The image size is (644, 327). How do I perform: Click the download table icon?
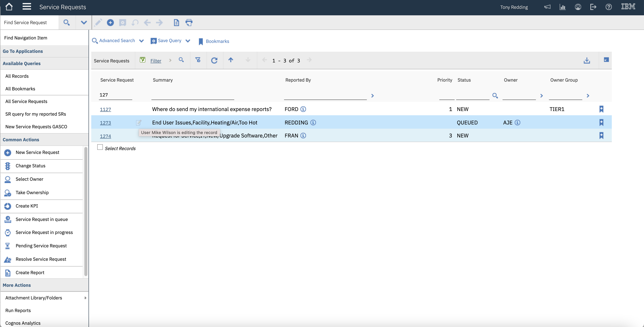point(586,60)
